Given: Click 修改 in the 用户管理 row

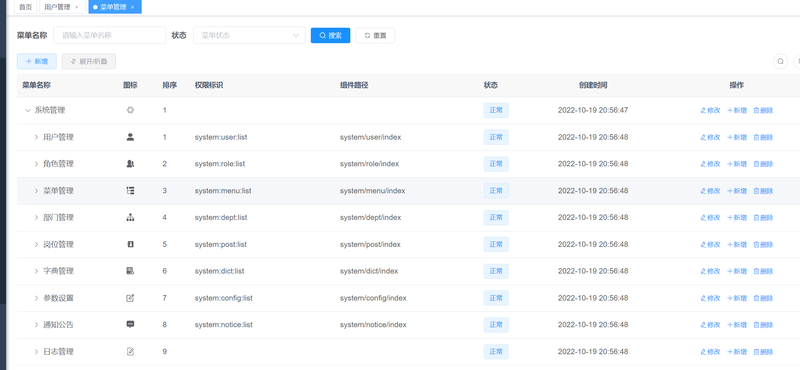Looking at the screenshot, I should pos(710,137).
